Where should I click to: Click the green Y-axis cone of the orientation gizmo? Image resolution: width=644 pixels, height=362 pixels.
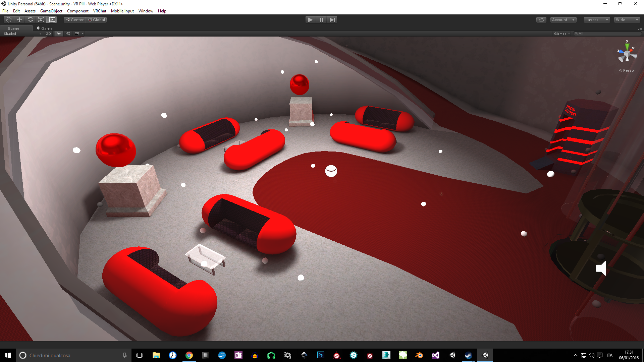[627, 46]
